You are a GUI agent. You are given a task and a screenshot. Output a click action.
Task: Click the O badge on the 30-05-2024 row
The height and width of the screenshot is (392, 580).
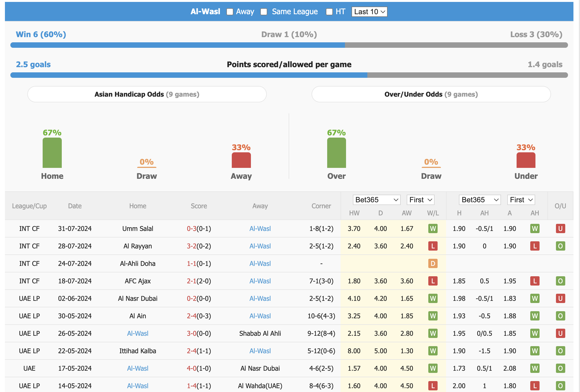(x=560, y=316)
